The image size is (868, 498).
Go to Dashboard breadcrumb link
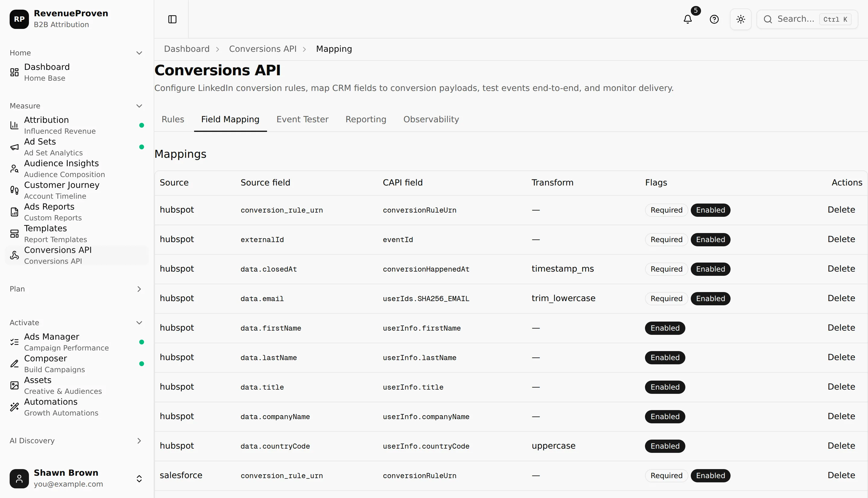(187, 49)
